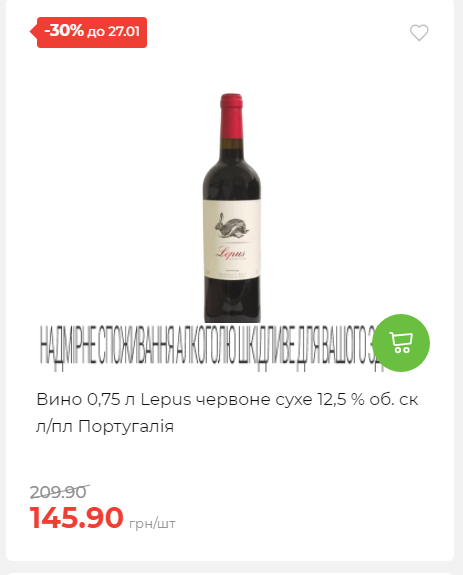This screenshot has width=463, height=575.
Task: Click the '-30%' percentage text
Action: click(x=64, y=31)
